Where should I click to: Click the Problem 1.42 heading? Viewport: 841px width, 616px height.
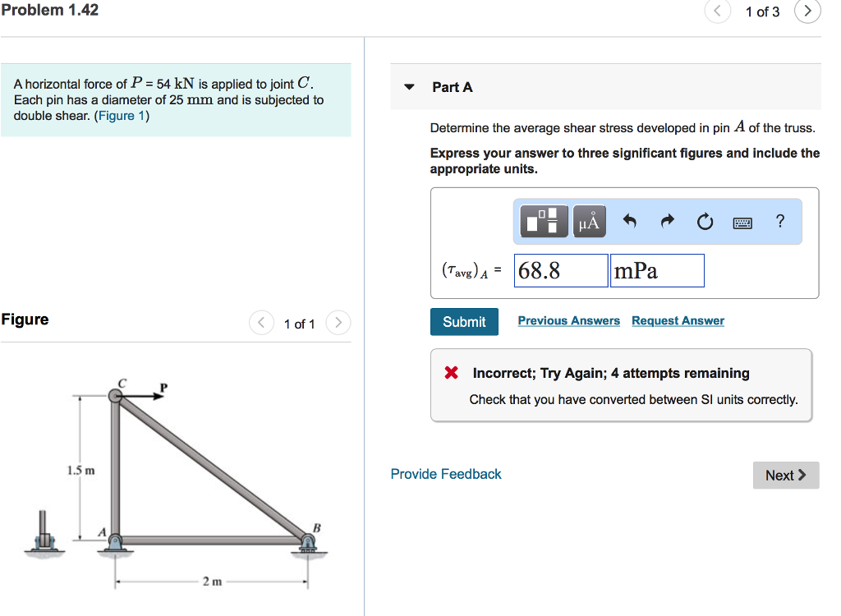(x=51, y=10)
